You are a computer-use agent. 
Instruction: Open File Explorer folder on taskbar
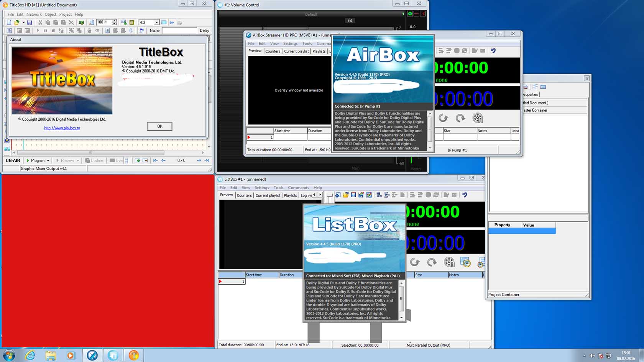click(50, 355)
